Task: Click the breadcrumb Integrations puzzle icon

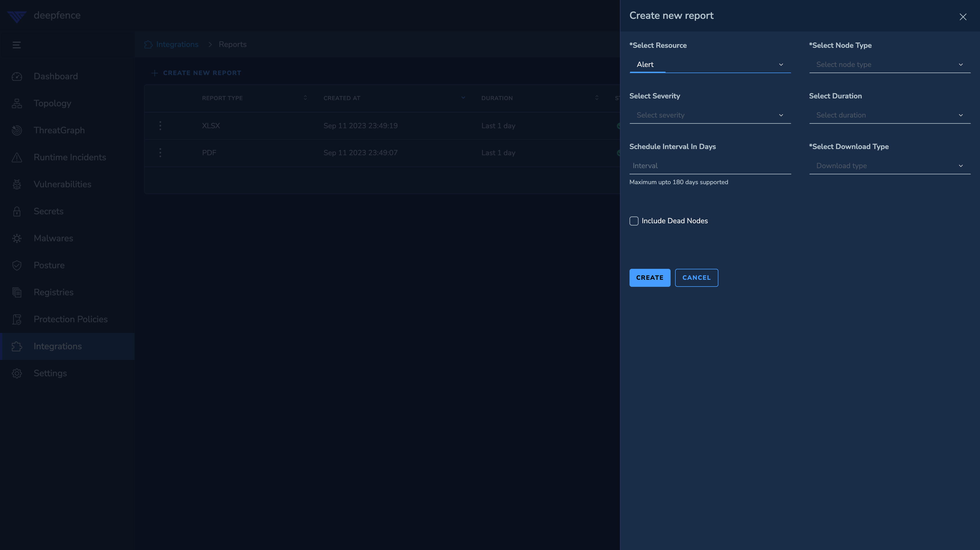Action: (x=148, y=44)
